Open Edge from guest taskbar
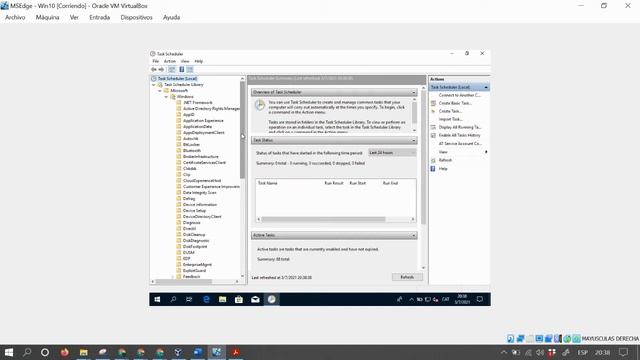The height and width of the screenshot is (360, 640). (206, 300)
